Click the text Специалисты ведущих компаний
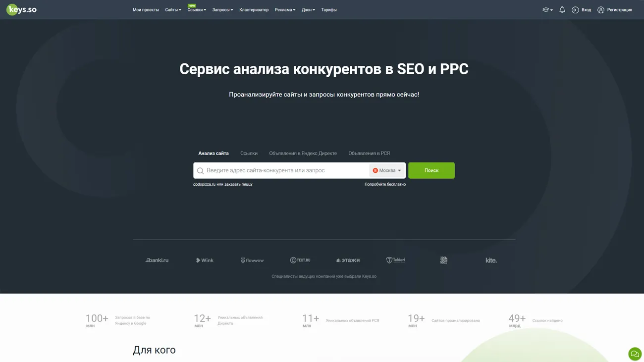This screenshot has height=362, width=644. (x=324, y=276)
